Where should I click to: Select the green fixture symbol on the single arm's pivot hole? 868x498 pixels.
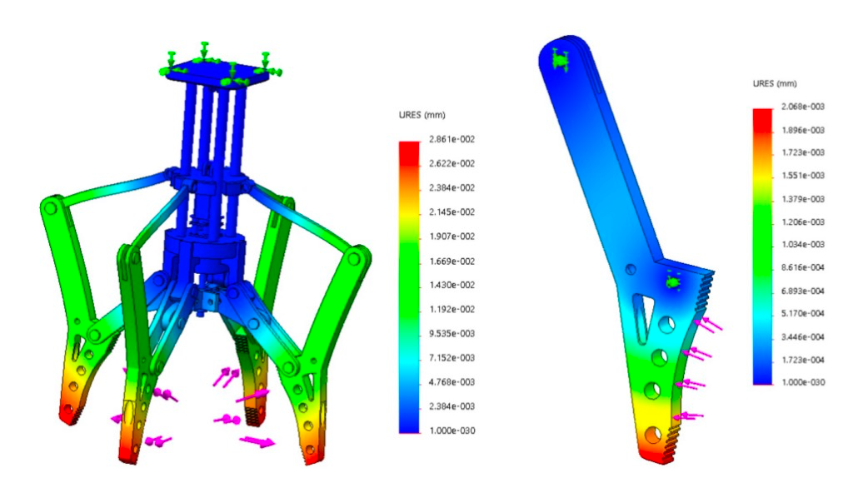tap(558, 58)
